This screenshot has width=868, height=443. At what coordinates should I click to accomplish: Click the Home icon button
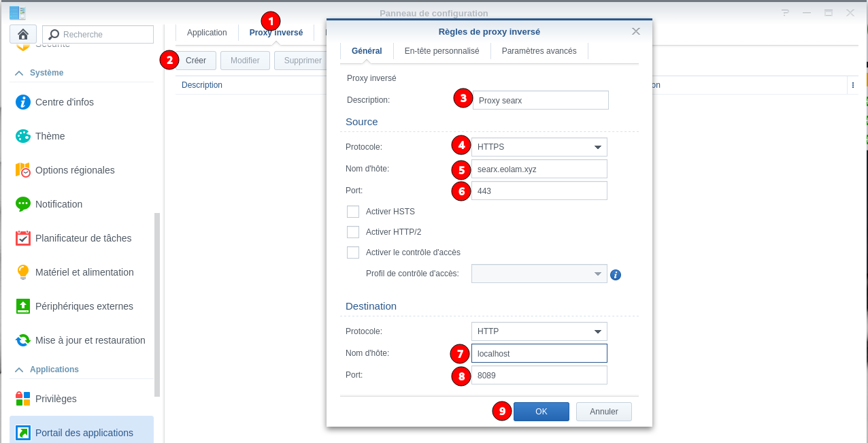point(22,34)
